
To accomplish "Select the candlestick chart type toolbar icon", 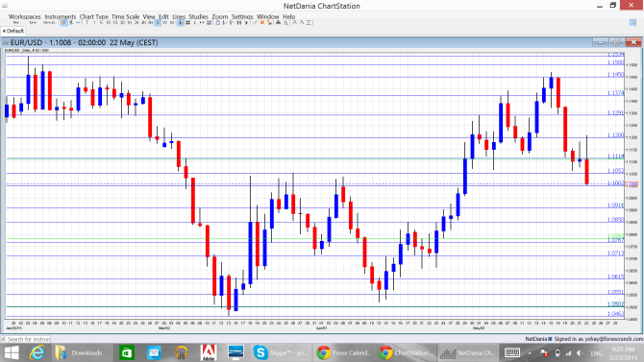I will (64, 23).
